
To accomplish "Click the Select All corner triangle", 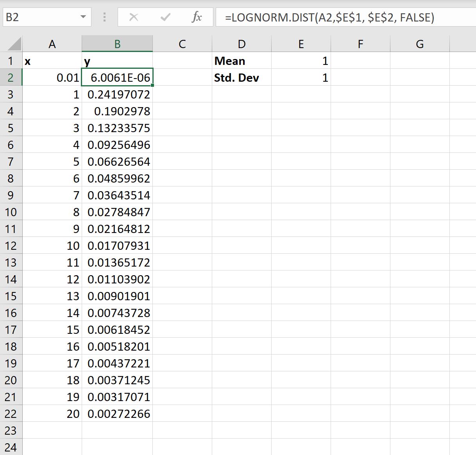I will pos(14,44).
